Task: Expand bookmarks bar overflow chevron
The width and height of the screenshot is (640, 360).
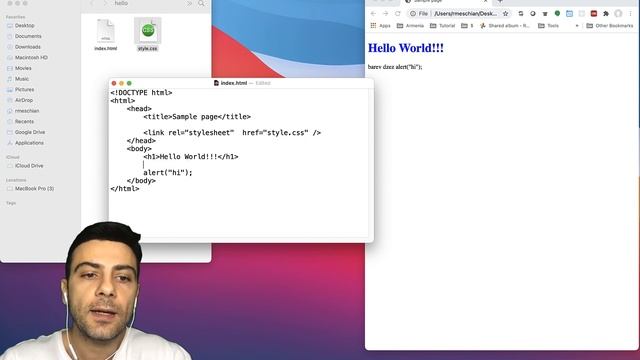Action: click(577, 25)
